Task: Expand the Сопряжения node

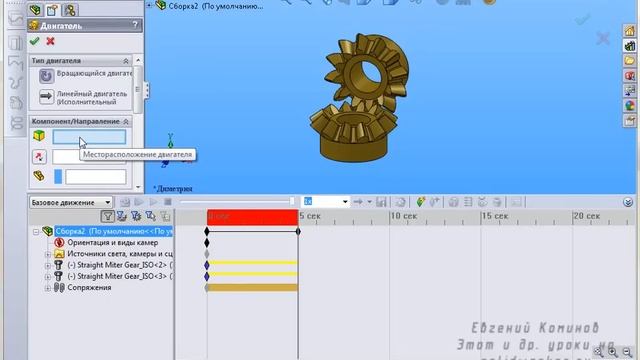Action: tap(48, 288)
